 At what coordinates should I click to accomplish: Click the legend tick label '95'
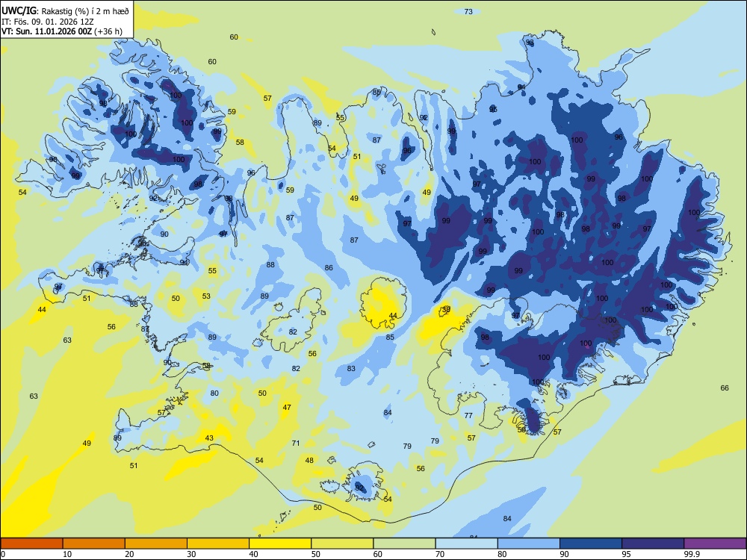pos(627,554)
